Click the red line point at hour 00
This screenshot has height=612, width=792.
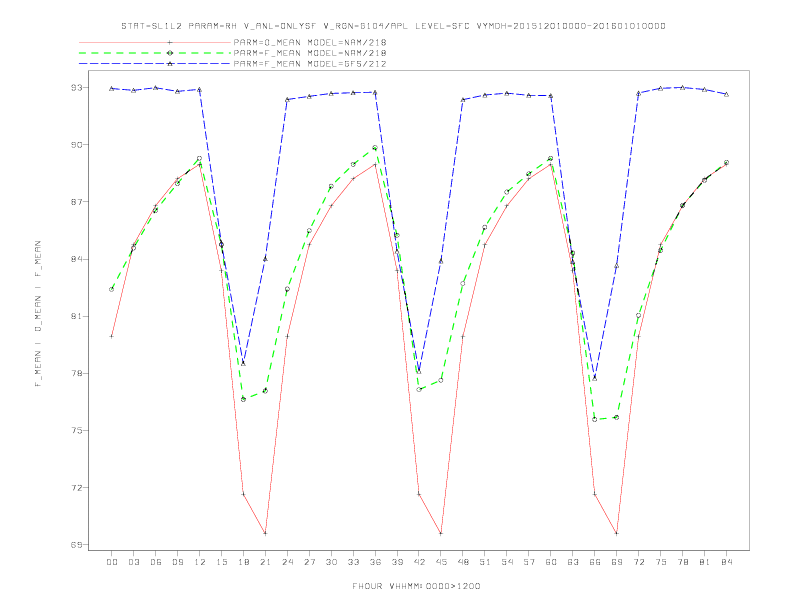tap(112, 336)
